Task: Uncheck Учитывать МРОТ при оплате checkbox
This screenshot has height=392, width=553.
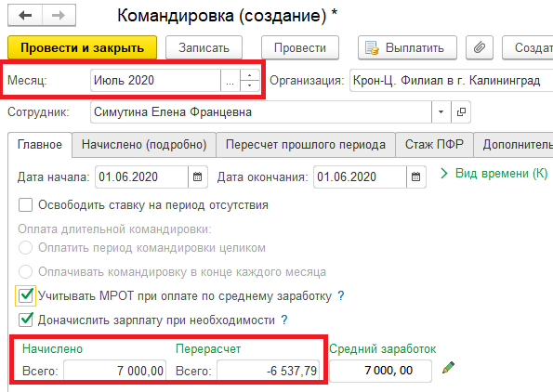Action: click(x=25, y=295)
